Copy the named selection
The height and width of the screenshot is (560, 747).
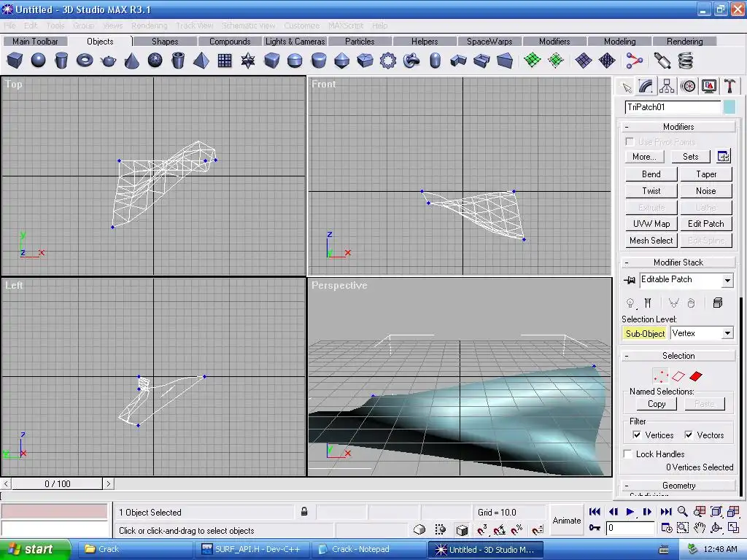tap(657, 404)
